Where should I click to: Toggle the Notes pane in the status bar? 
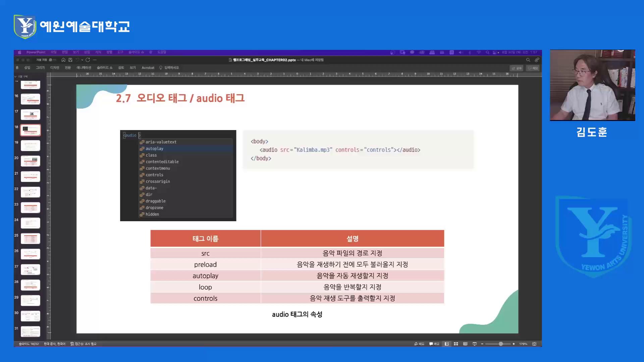point(419,344)
